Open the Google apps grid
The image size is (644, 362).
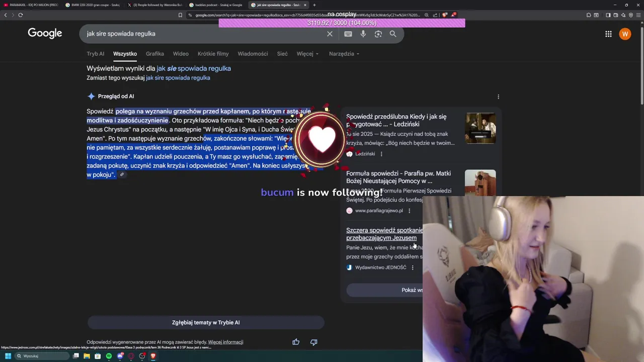coord(608,34)
